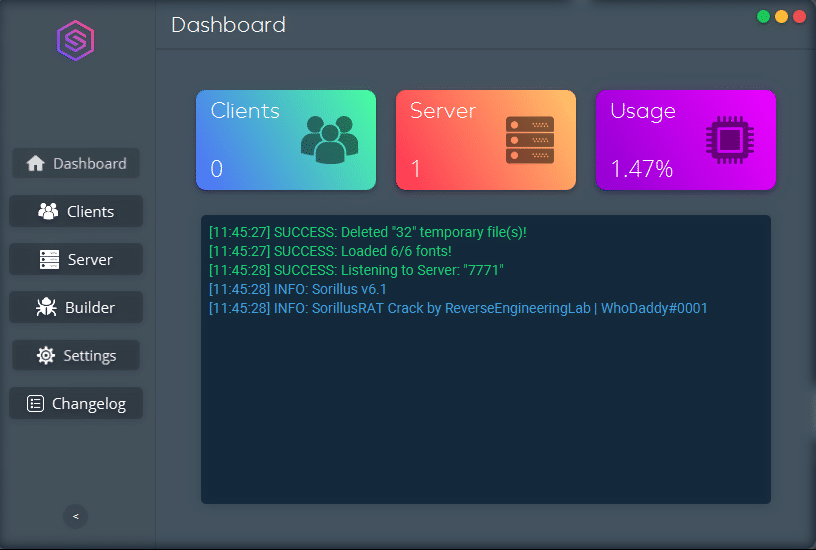The width and height of the screenshot is (816, 550).
Task: Click the list icon beside Changelog
Action: click(35, 403)
